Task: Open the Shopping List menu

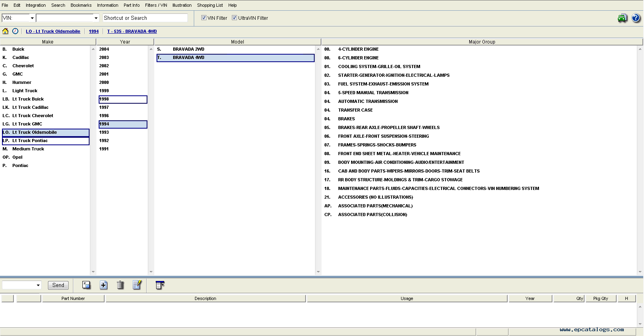Action: click(210, 5)
